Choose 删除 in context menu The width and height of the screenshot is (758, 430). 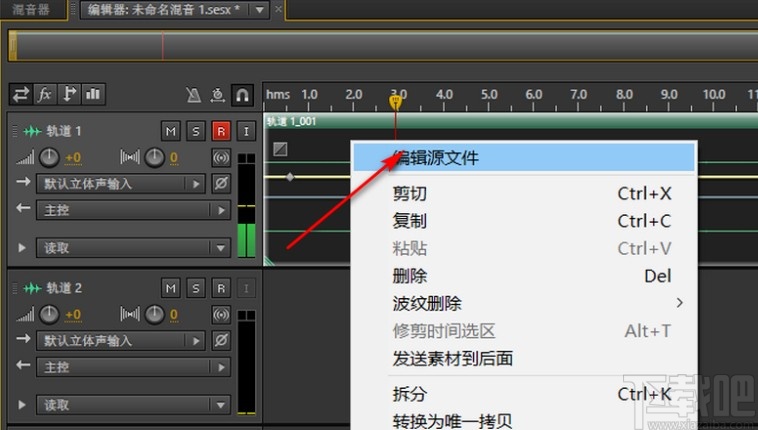click(525, 276)
